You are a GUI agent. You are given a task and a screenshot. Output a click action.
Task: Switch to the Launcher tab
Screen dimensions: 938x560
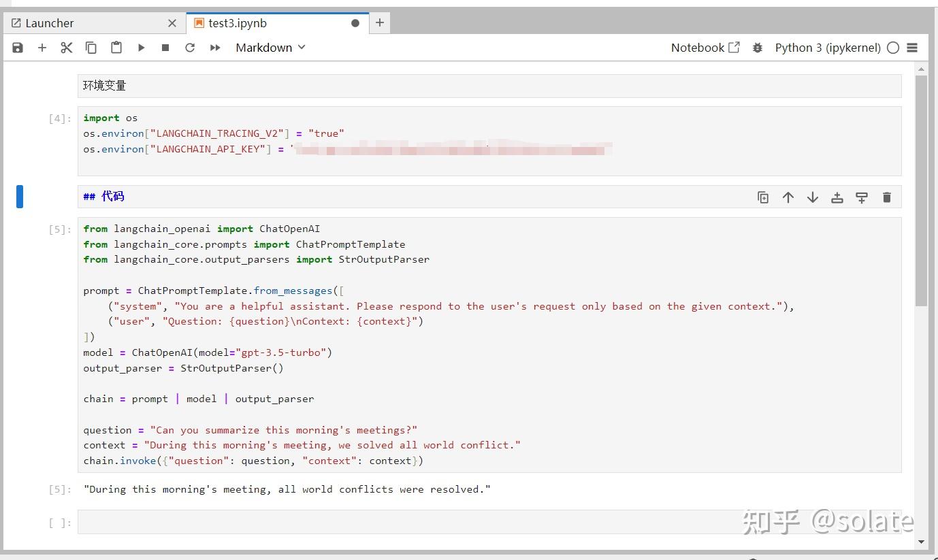click(x=50, y=22)
